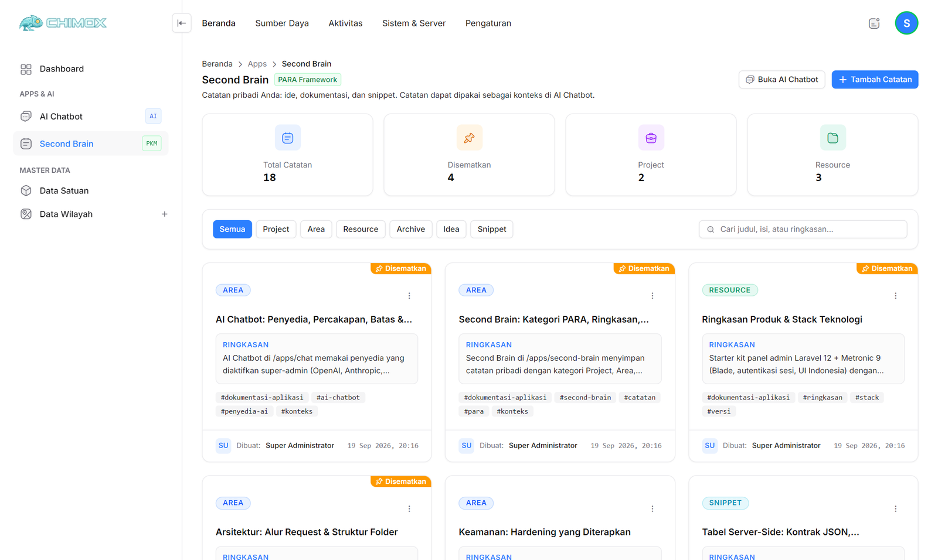
Task: Open the Sumber Daya top menu
Action: (x=282, y=23)
